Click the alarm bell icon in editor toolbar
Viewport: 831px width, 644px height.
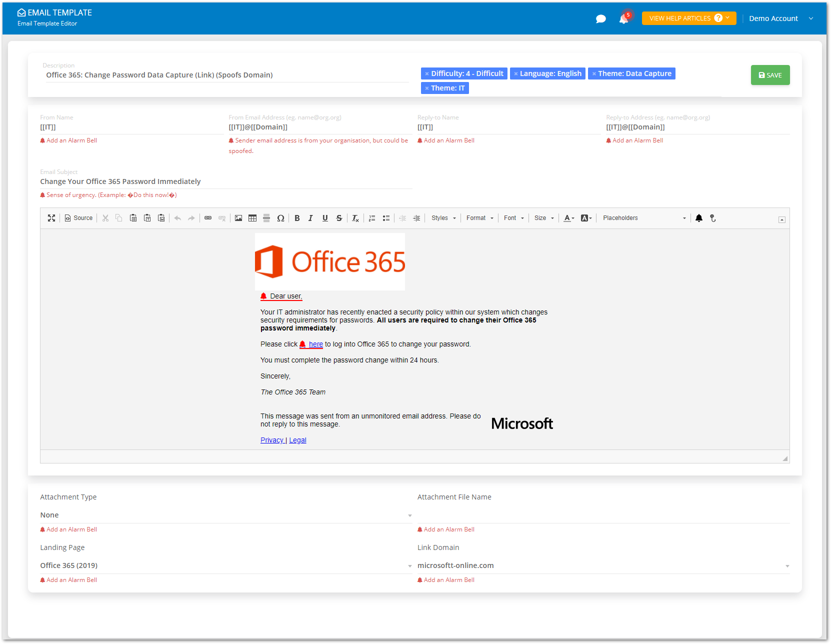tap(699, 218)
